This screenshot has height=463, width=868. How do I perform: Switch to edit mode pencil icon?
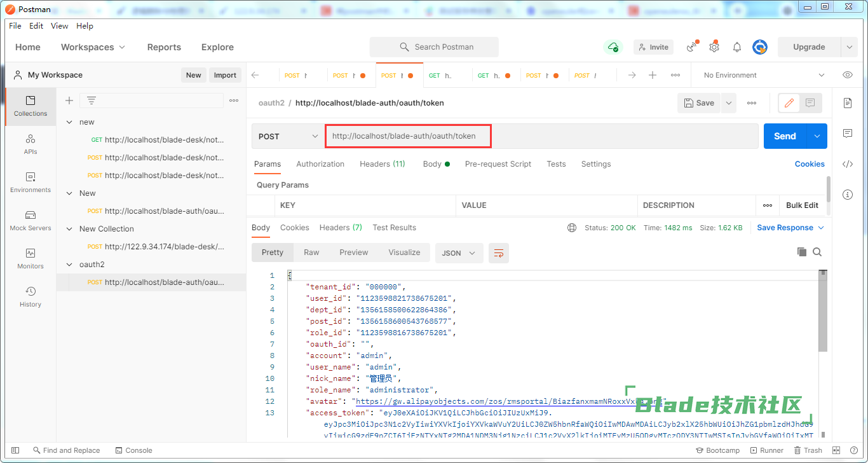789,102
